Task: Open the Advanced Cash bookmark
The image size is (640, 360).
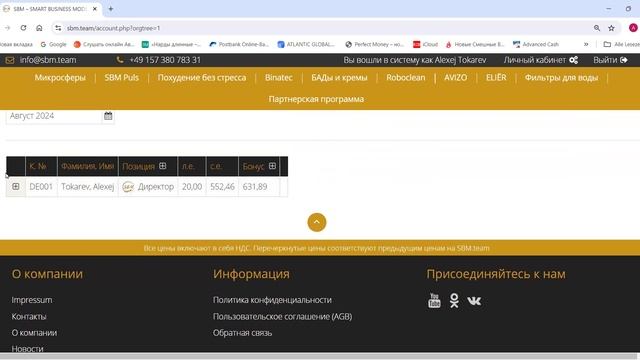Action: (536, 44)
